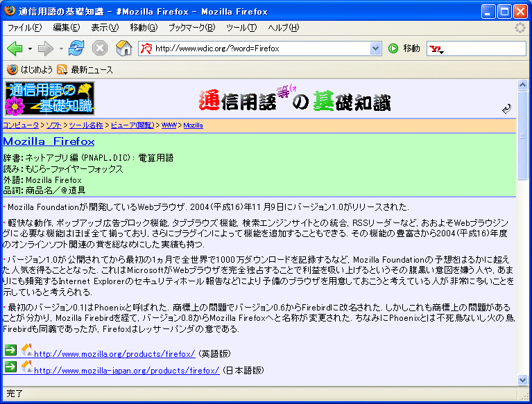532x404 pixels.
Task: Click the site favicon in the address bar
Action: click(146, 49)
